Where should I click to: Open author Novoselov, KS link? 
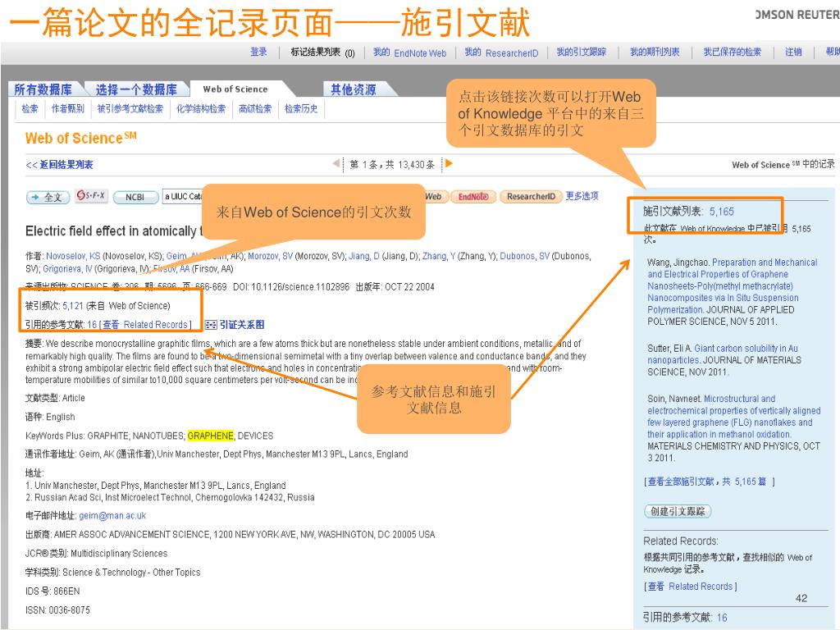click(x=73, y=256)
